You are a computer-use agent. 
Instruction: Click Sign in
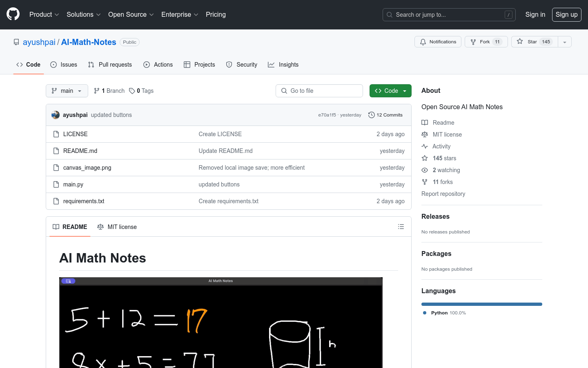[x=535, y=14]
